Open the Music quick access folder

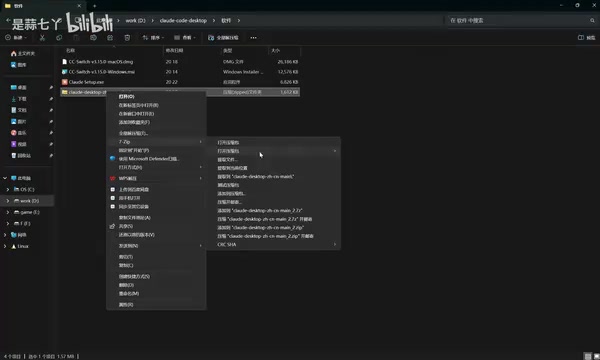pos(19,133)
